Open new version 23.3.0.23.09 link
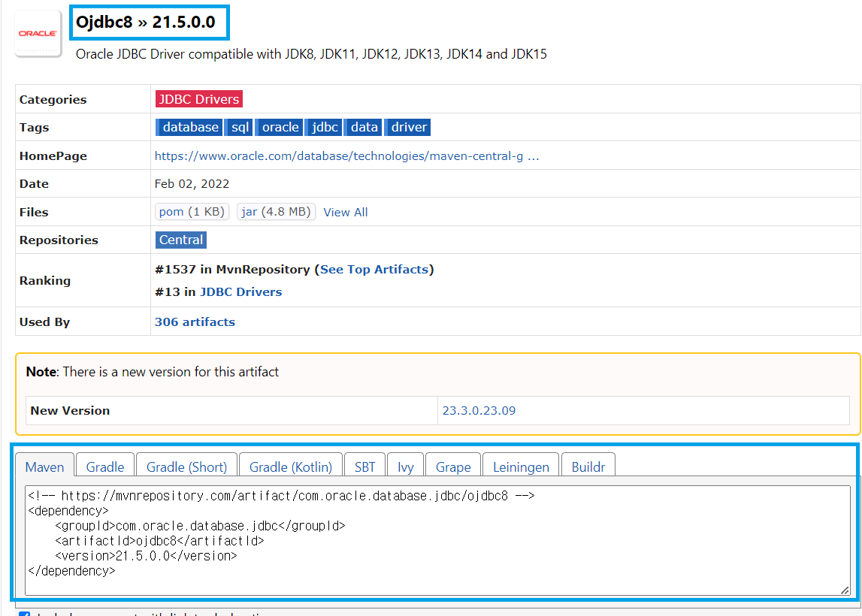Image resolution: width=862 pixels, height=616 pixels. 479,410
